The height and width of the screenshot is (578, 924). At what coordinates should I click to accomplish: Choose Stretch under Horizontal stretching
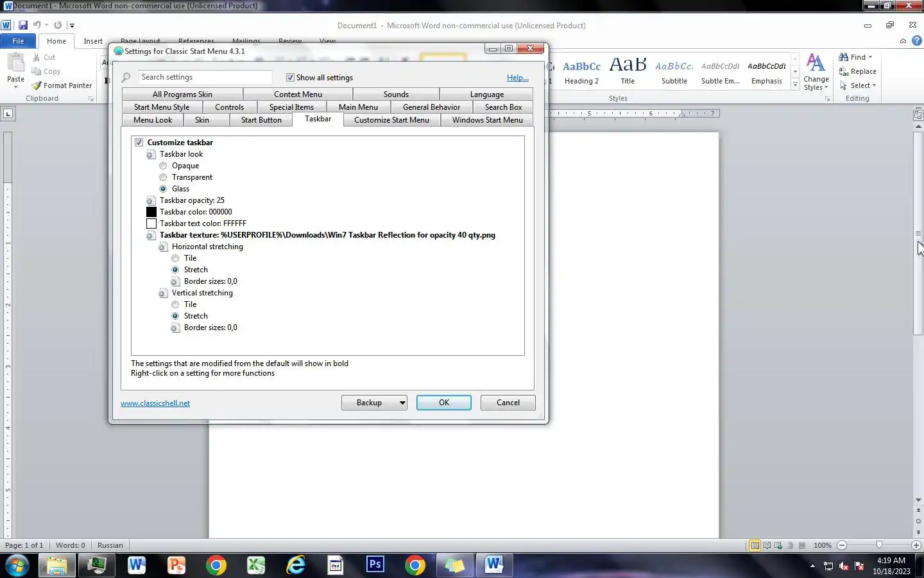tap(175, 270)
